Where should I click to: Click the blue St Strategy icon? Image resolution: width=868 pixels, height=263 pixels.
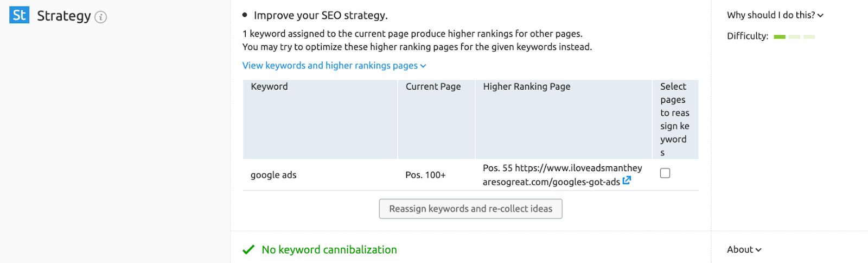[x=20, y=15]
